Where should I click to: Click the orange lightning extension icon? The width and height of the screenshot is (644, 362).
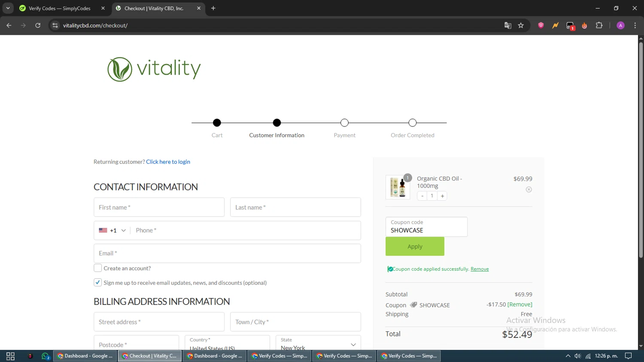point(556,25)
